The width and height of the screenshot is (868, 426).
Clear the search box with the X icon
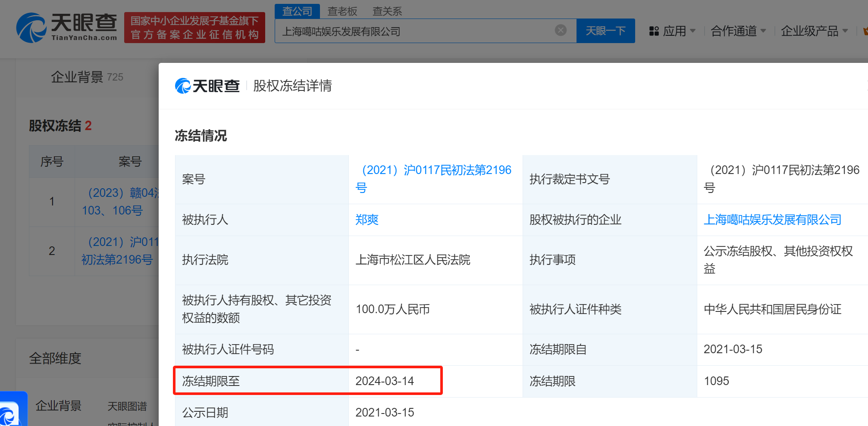561,30
